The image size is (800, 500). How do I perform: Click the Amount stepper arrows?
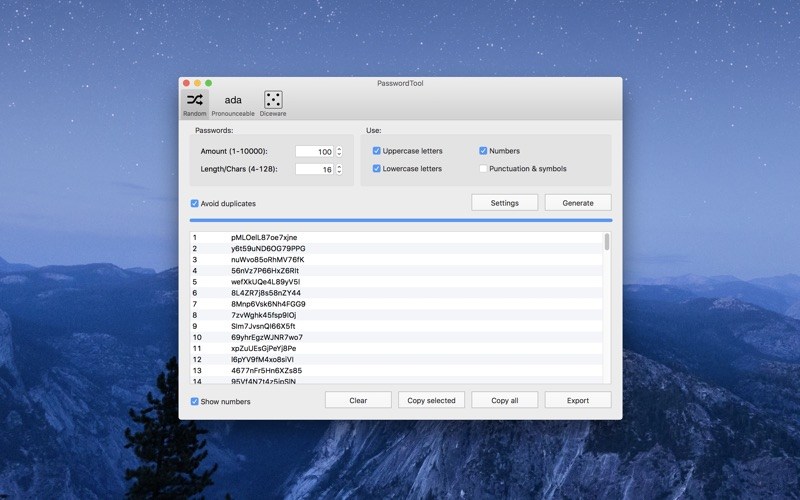click(339, 152)
